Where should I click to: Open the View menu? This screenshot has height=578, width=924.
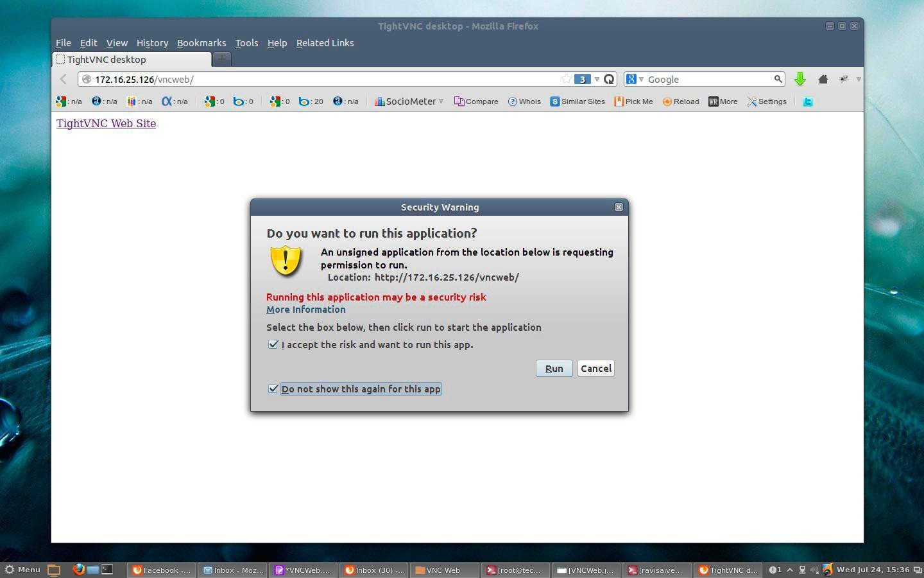coord(117,43)
